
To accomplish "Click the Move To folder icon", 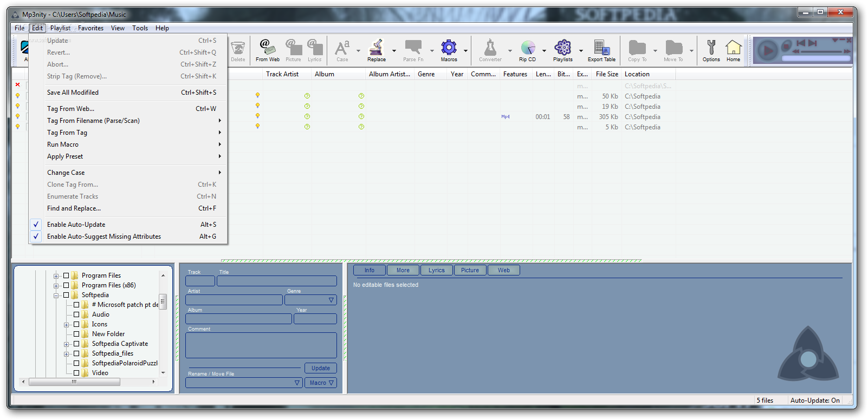I will coord(673,51).
